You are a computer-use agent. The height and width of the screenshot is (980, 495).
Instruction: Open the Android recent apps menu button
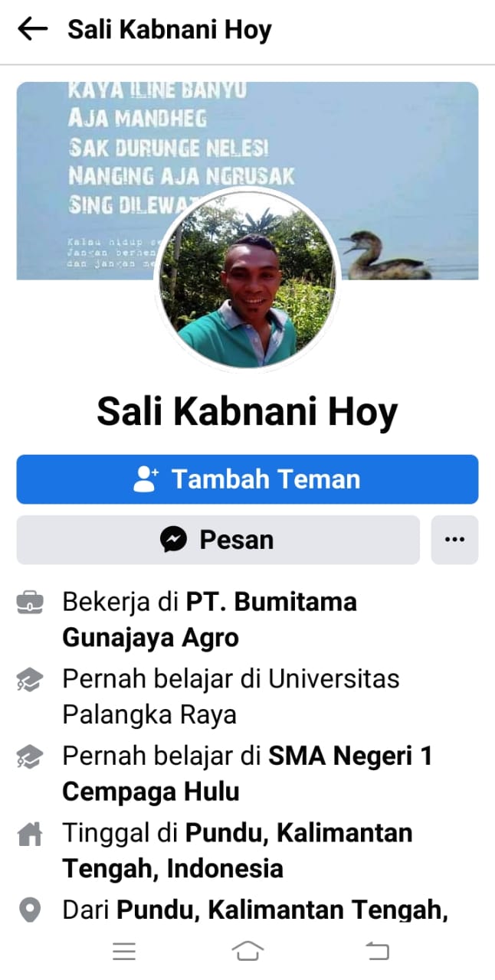pos(124,952)
